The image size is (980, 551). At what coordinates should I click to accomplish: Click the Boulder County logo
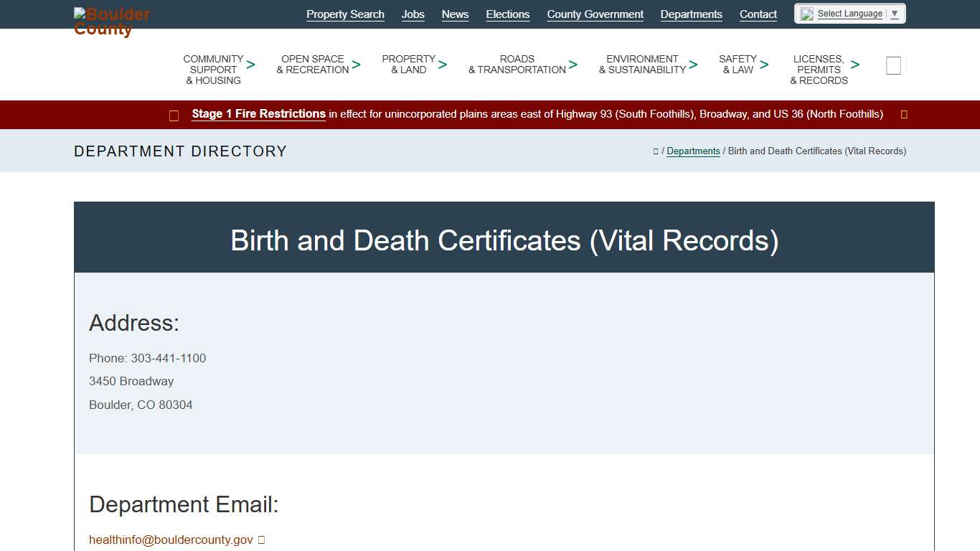(x=111, y=20)
